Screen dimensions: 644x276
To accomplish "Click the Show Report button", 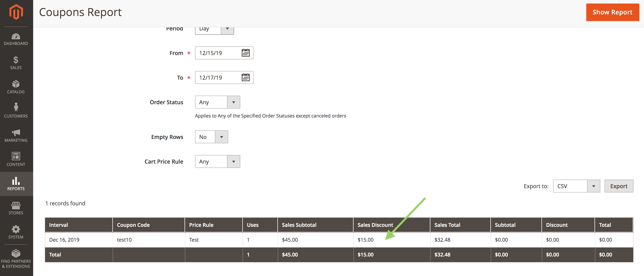I will (612, 12).
